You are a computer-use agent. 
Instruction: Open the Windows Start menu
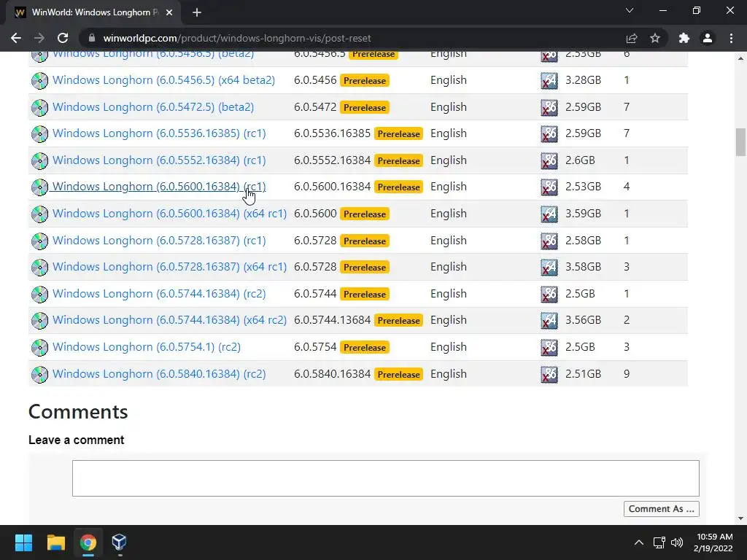[23, 542]
